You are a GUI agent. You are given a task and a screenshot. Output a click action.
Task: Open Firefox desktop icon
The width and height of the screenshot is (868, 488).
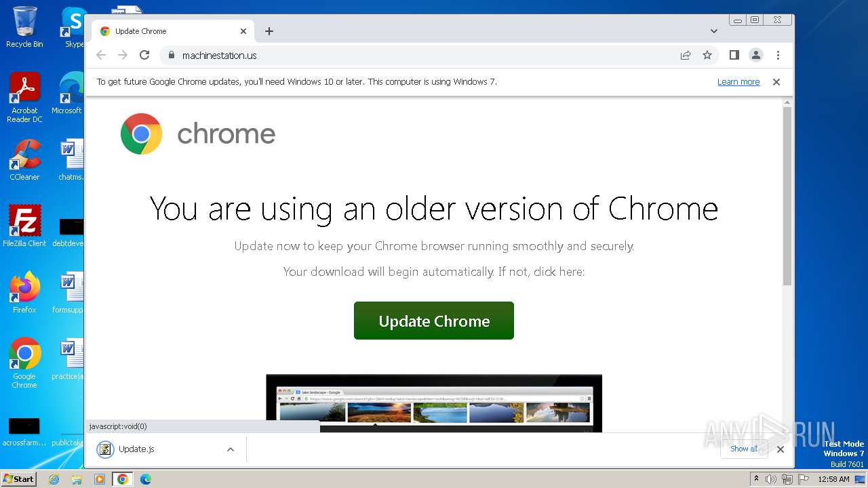click(x=24, y=293)
